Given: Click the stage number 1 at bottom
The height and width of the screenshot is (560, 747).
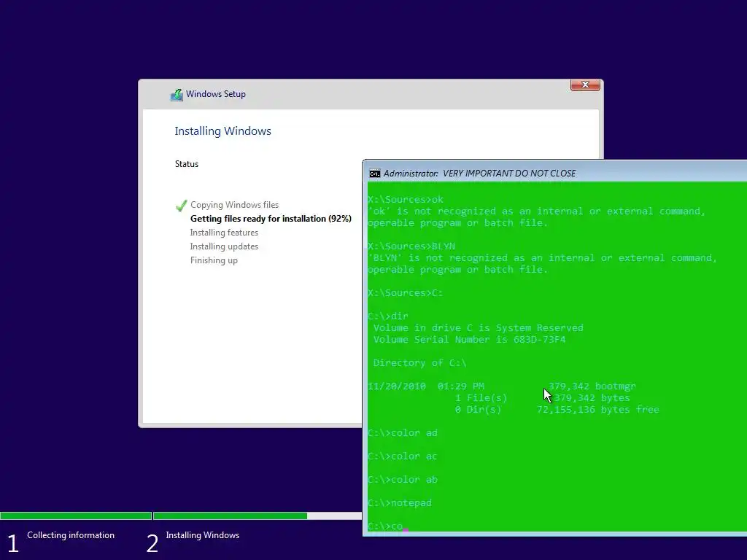Looking at the screenshot, I should 13,543.
